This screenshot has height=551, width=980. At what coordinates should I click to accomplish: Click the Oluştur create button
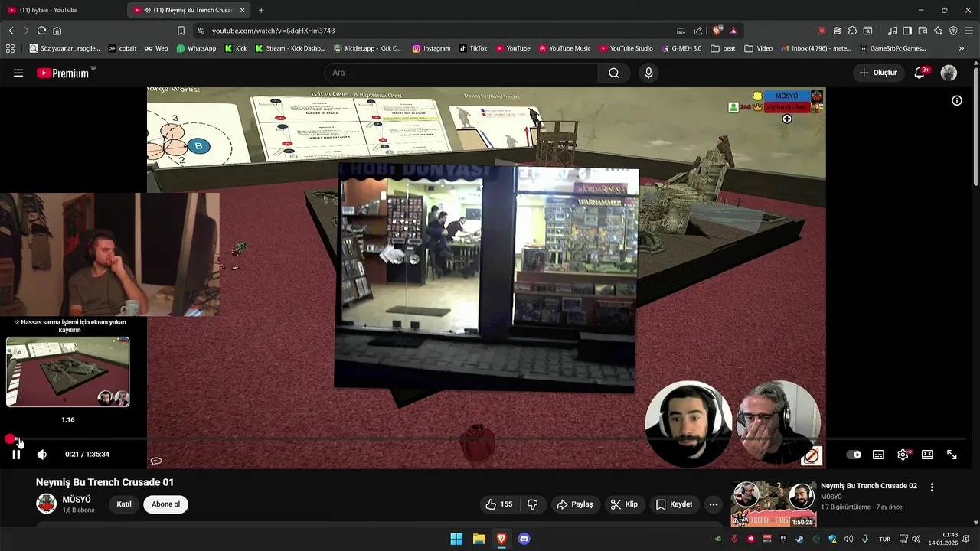tap(877, 73)
